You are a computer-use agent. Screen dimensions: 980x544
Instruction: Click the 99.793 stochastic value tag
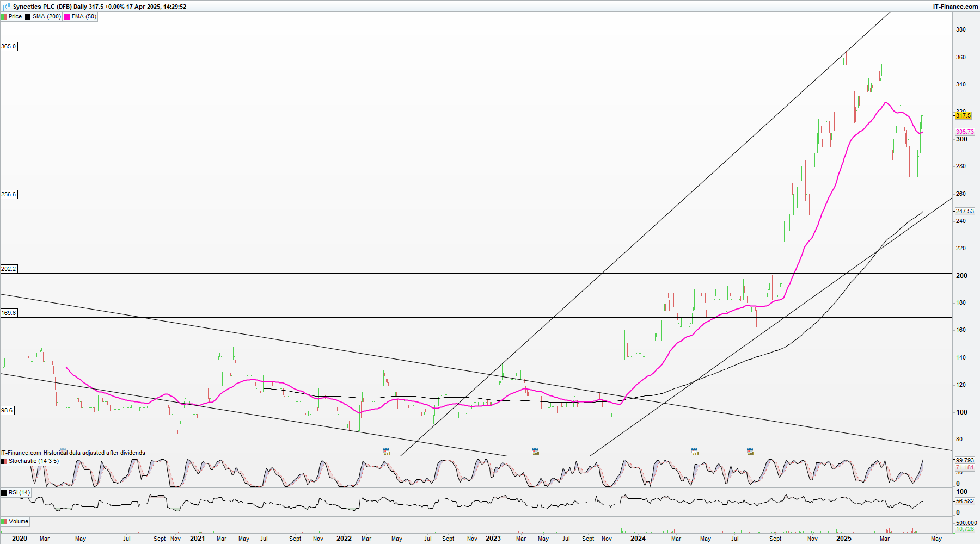(965, 460)
